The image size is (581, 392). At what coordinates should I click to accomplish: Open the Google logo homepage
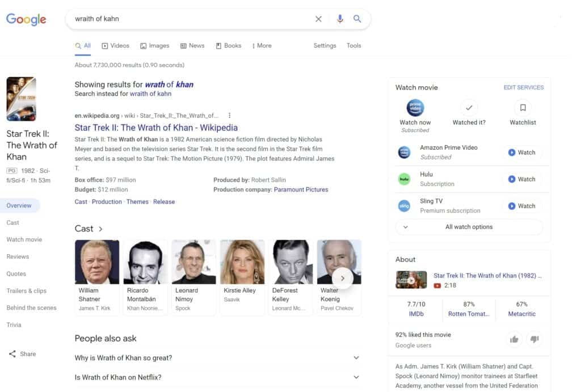[26, 19]
